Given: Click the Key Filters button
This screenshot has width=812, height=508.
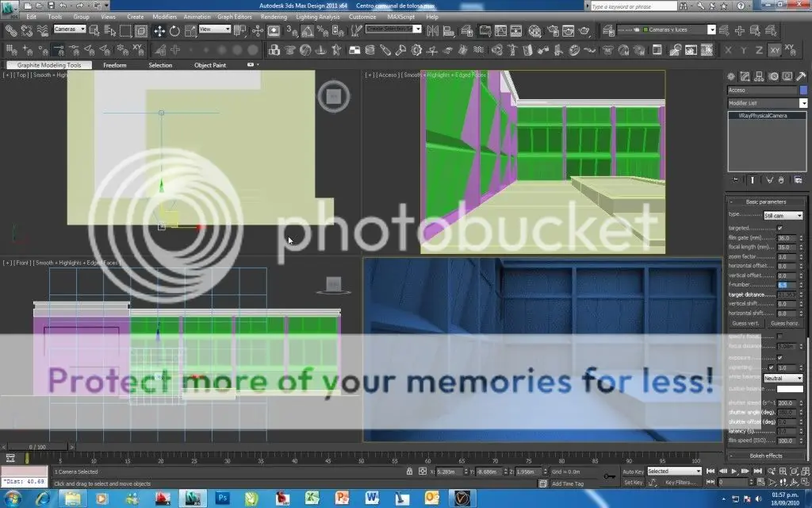Looking at the screenshot, I should coord(681,483).
